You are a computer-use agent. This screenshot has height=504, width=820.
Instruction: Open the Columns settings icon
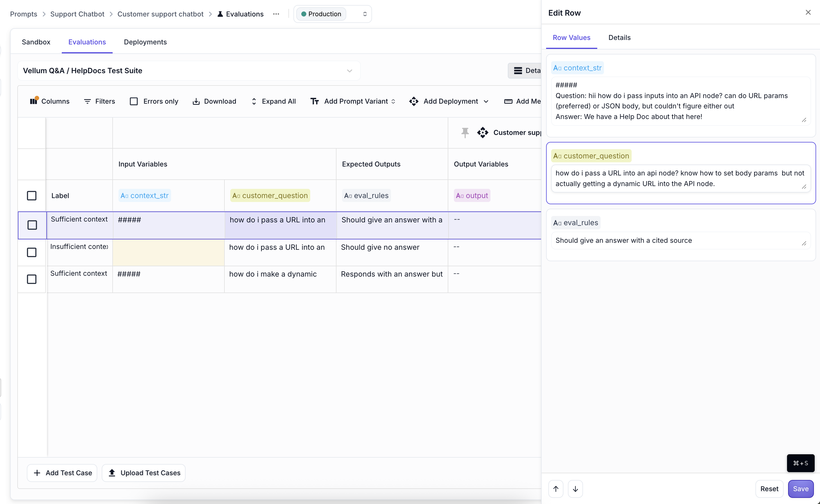coord(34,101)
